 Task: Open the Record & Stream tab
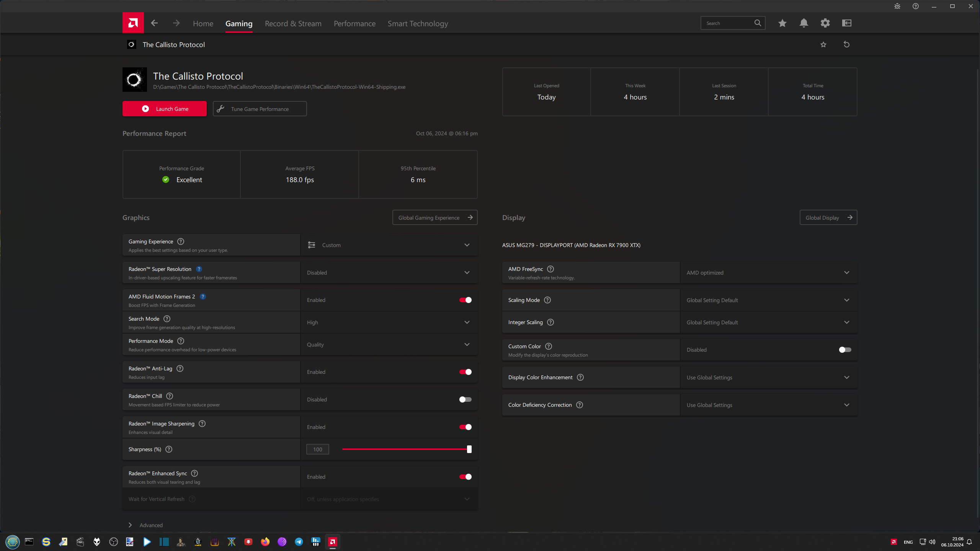pos(293,24)
